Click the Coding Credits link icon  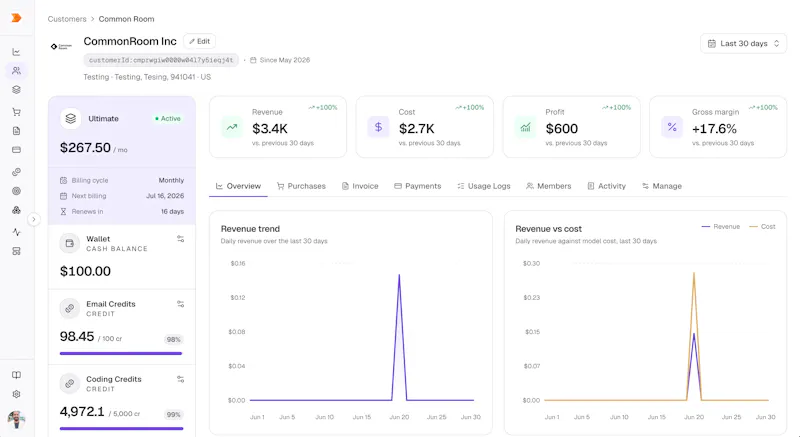point(70,383)
